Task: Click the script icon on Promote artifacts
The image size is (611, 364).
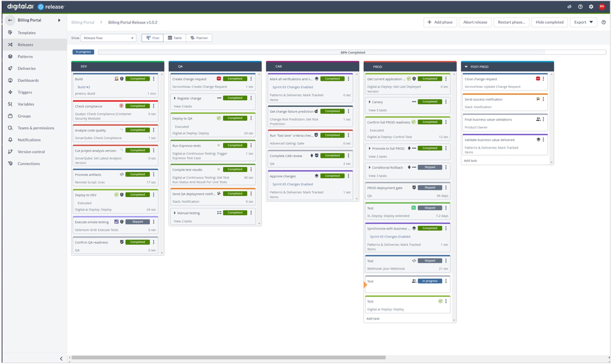Action: (x=122, y=174)
